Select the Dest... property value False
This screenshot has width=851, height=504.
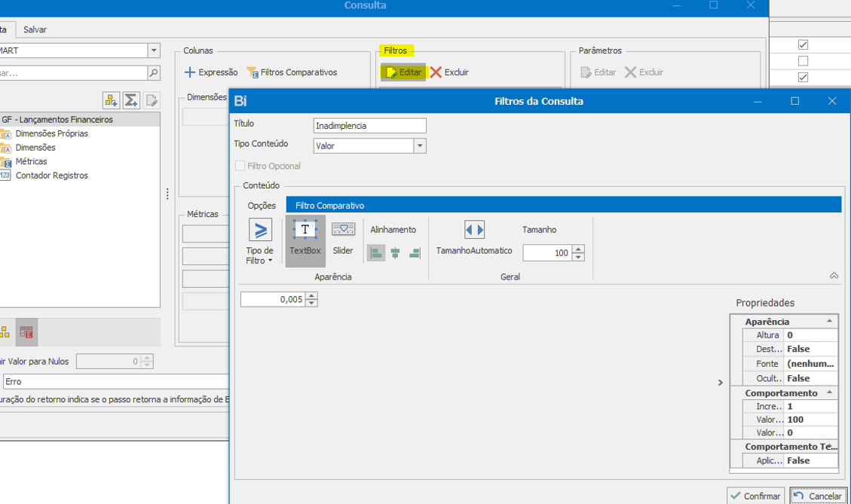pyautogui.click(x=811, y=350)
